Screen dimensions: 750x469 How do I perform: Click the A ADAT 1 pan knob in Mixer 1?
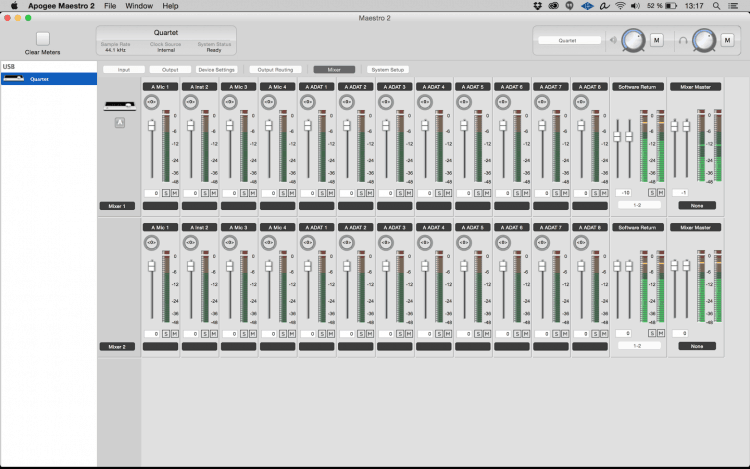[x=308, y=102]
